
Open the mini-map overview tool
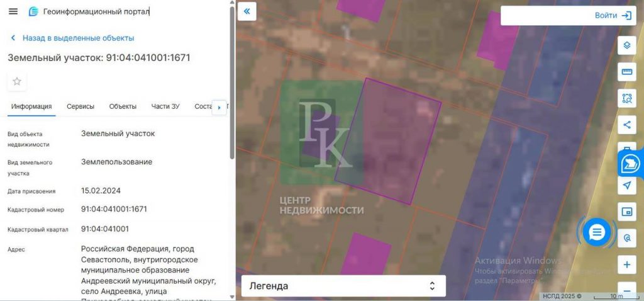coord(626,212)
